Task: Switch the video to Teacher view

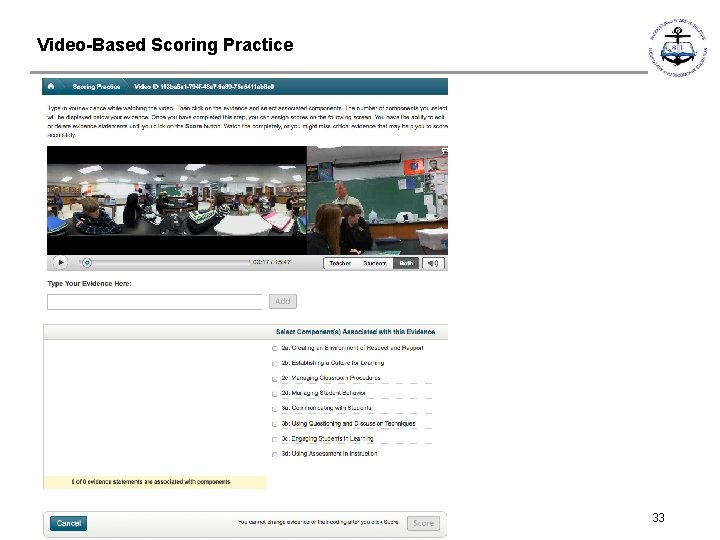Action: pos(340,263)
